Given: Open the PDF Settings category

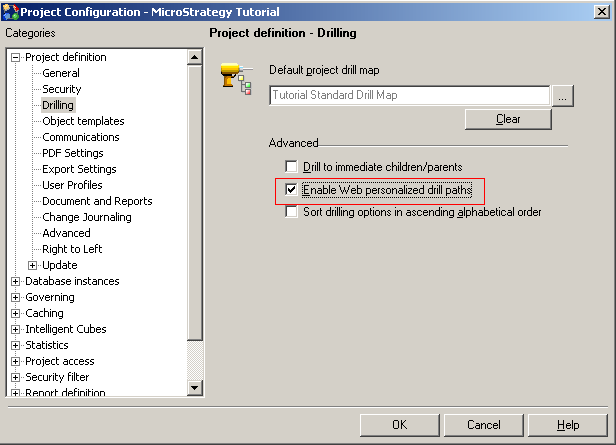Looking at the screenshot, I should [73, 153].
